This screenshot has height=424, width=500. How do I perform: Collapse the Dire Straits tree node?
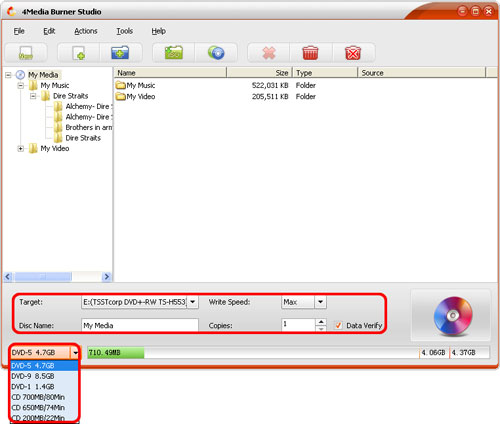(x=33, y=96)
